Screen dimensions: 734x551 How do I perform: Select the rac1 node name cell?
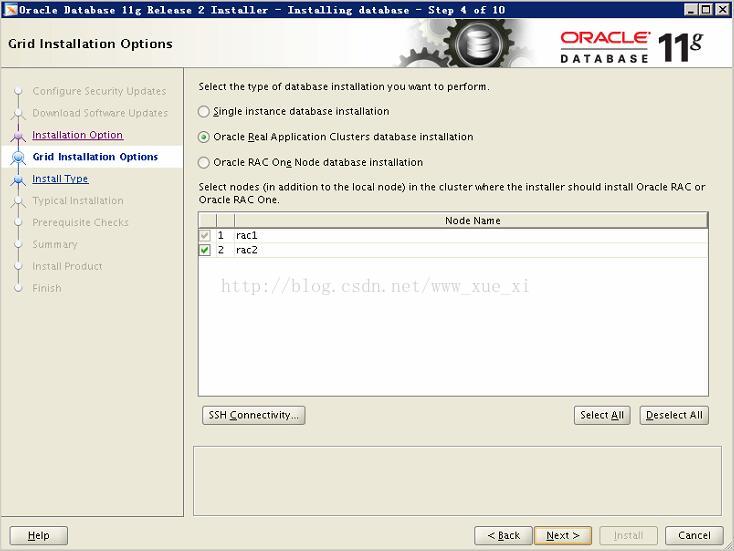tap(471, 235)
